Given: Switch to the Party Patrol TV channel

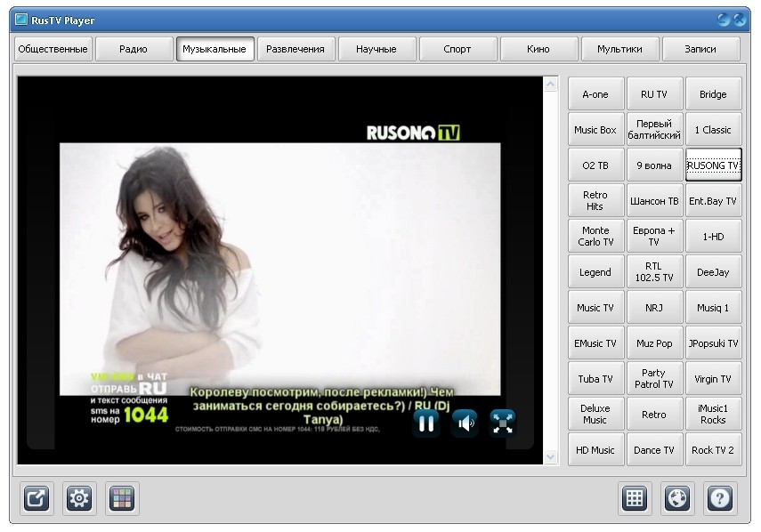Looking at the screenshot, I should (x=654, y=379).
